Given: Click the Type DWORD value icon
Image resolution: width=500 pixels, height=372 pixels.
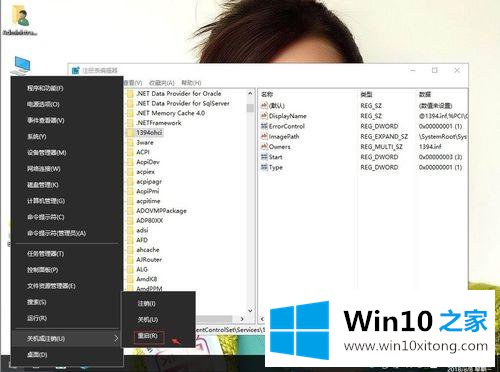Looking at the screenshot, I should (x=264, y=167).
